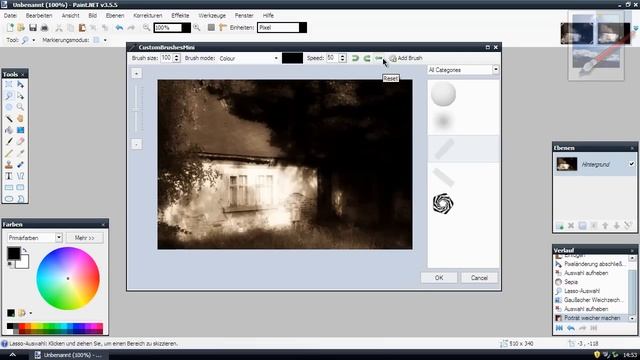Adjust Speed value with stepper arrows
The image size is (640, 360).
(342, 58)
